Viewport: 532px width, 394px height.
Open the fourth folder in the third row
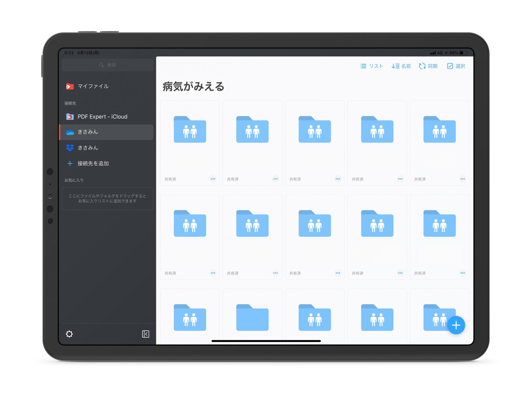377,317
